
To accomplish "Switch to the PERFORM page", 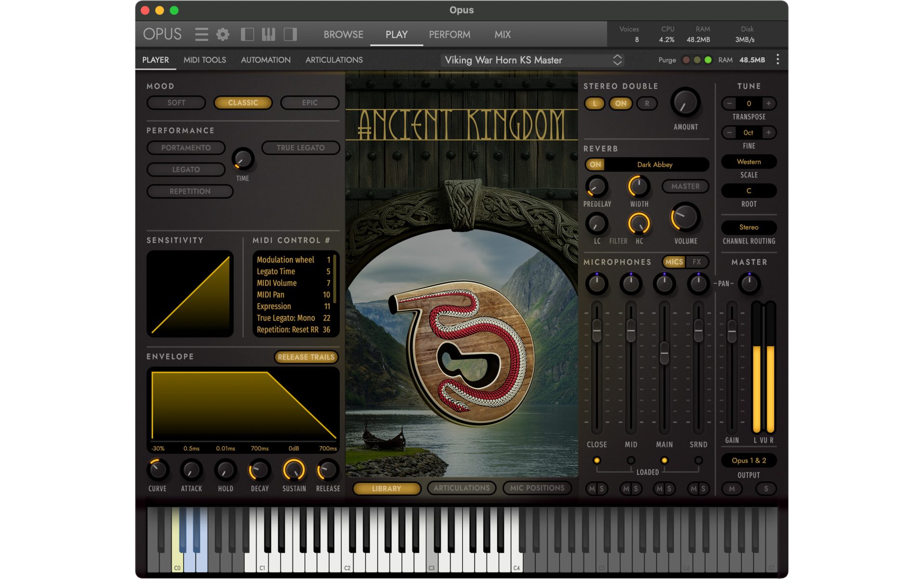I will click(449, 35).
